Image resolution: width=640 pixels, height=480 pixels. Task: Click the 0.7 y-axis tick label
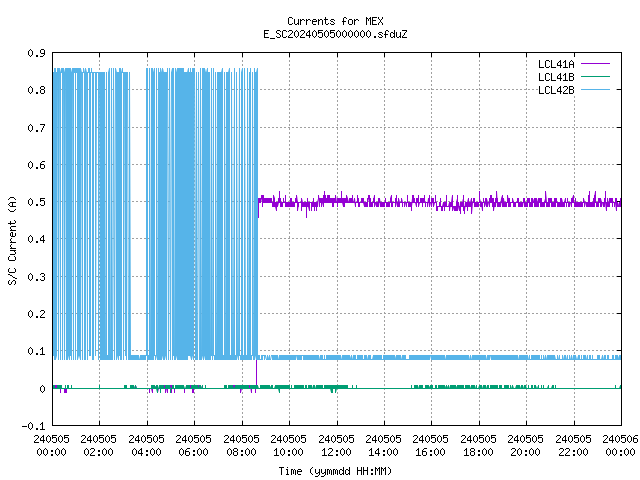coord(36,128)
